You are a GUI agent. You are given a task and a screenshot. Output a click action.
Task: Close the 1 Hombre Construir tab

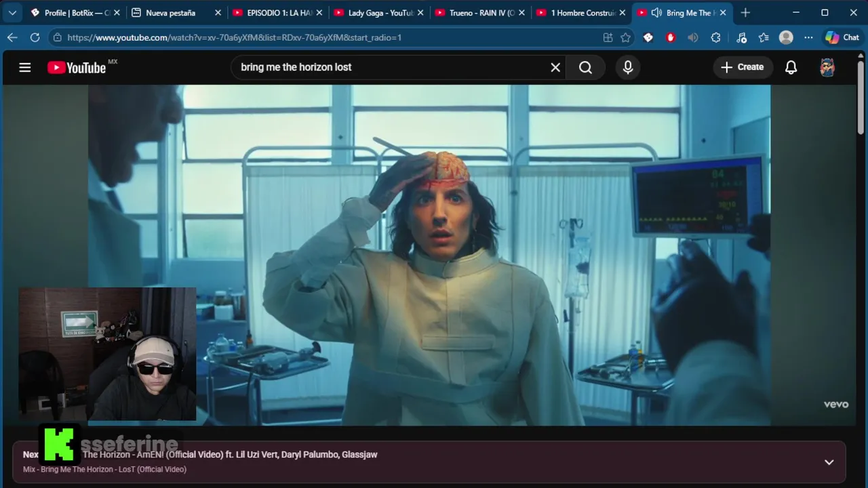622,12
